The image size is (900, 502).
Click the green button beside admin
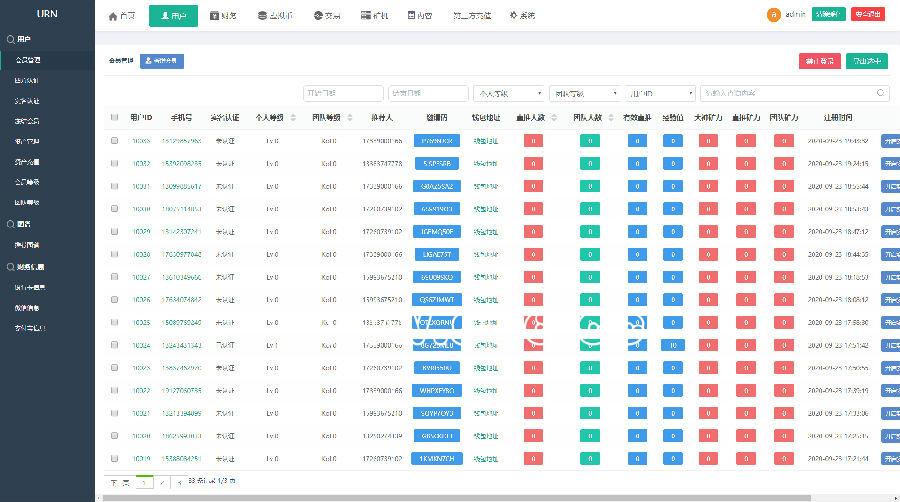[828, 14]
